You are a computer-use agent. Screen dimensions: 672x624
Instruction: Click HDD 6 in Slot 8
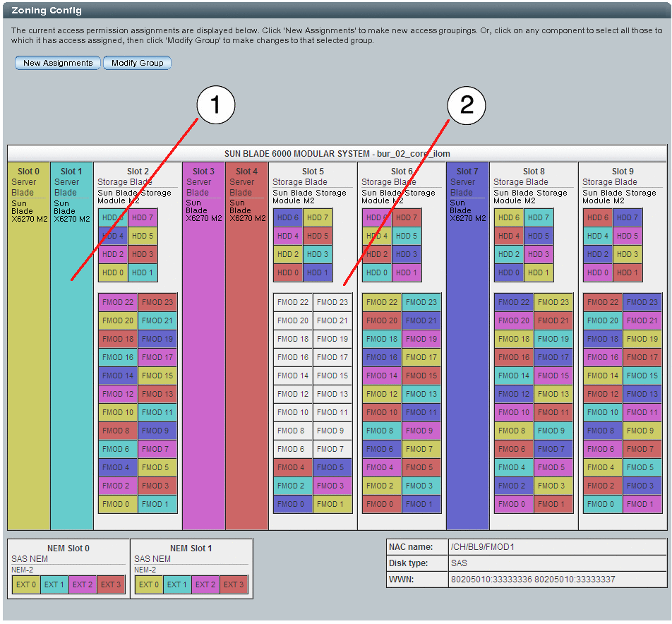(x=509, y=217)
